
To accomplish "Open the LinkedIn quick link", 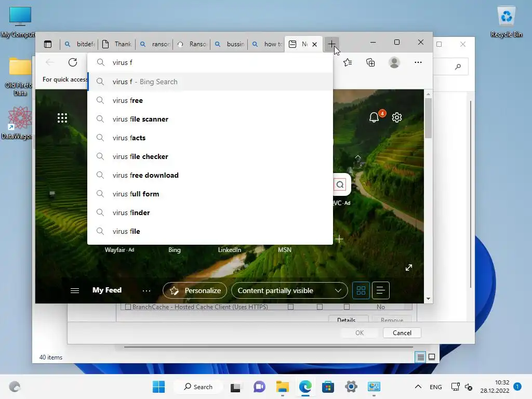I will pos(229,250).
